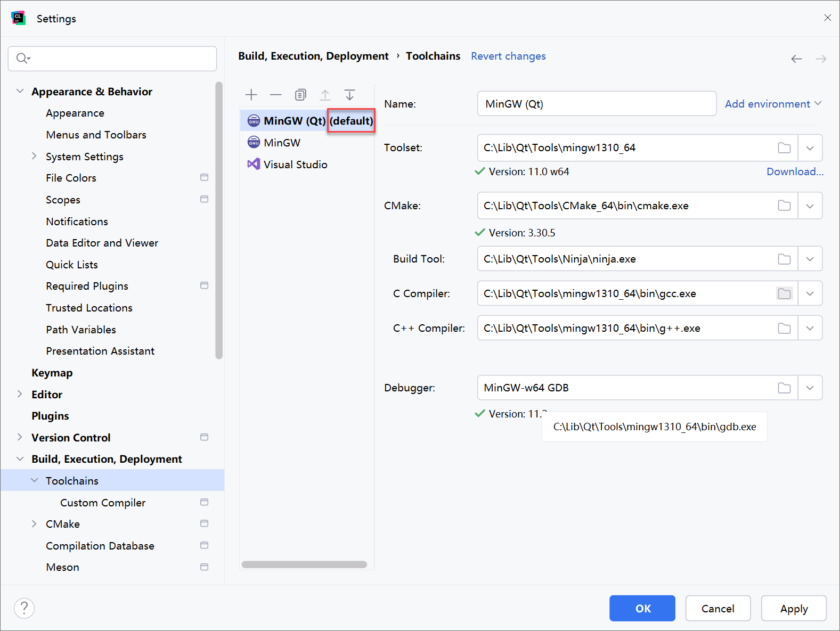Open the Keymap settings page
Viewport: 840px width, 631px height.
click(52, 373)
